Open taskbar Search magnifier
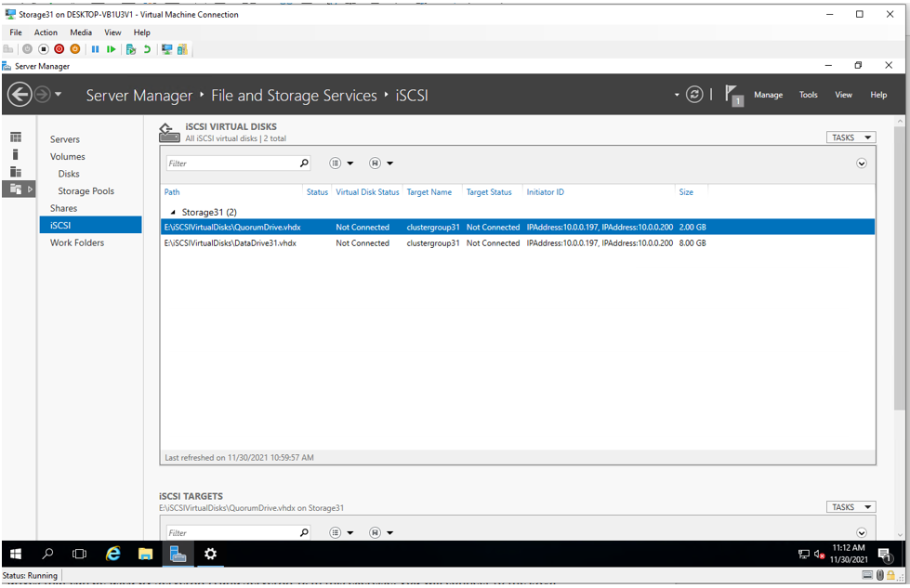The width and height of the screenshot is (910, 588). [x=47, y=555]
